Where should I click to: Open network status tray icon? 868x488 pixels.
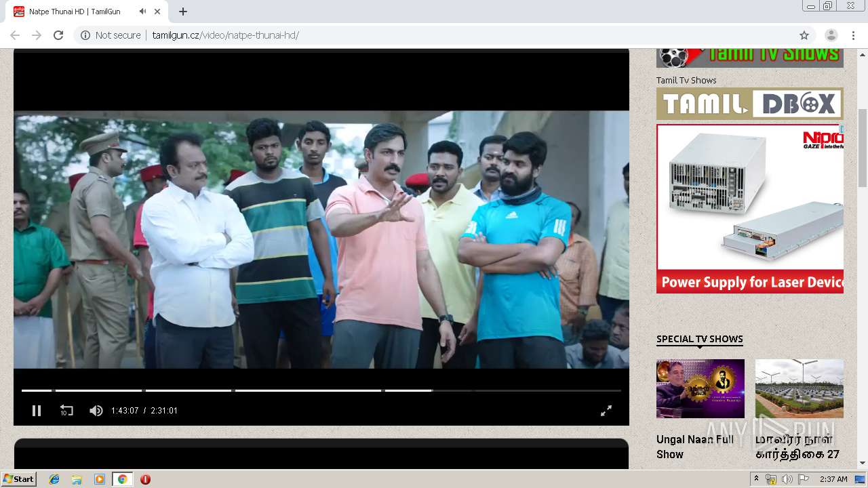(771, 479)
